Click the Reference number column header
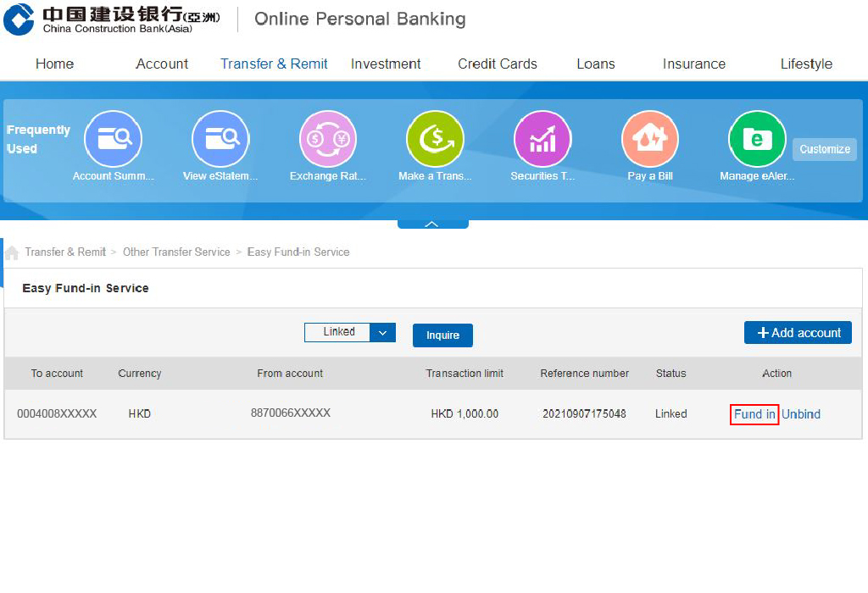 (x=585, y=374)
